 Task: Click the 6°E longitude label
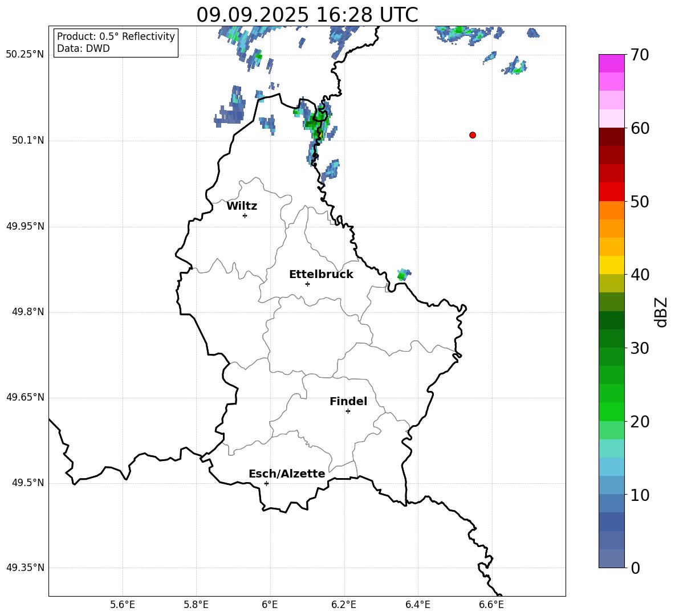270,605
